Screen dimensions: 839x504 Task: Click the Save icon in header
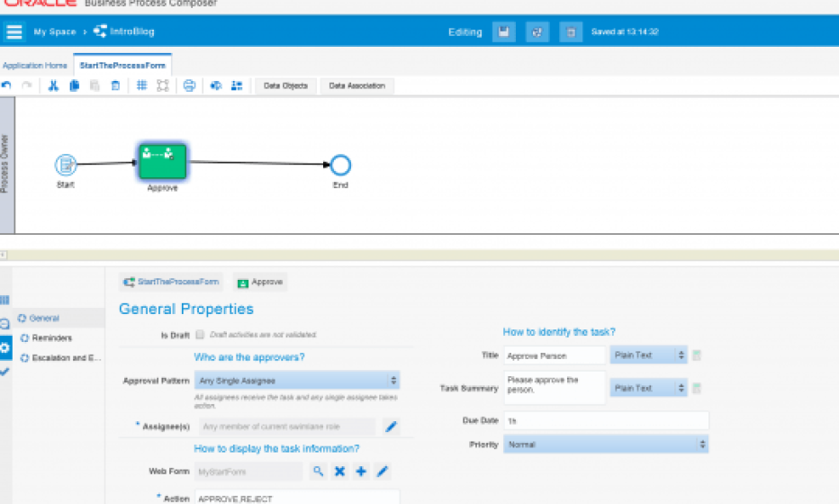(x=503, y=32)
